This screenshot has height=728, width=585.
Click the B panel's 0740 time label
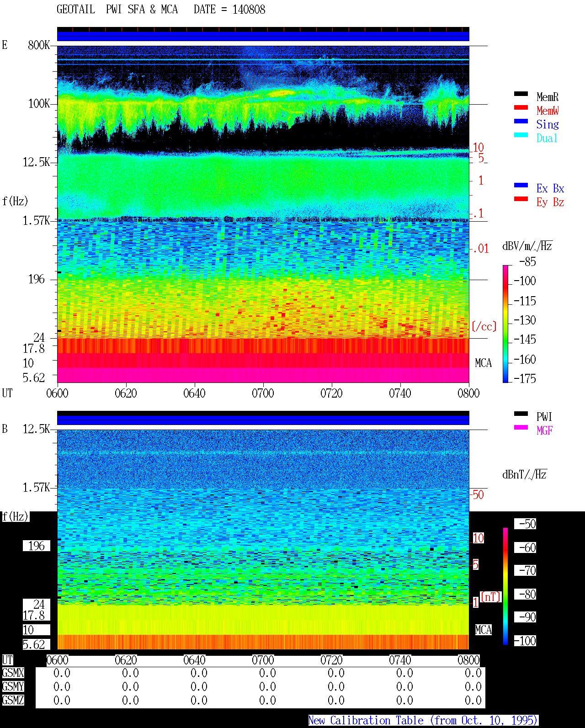click(x=400, y=660)
